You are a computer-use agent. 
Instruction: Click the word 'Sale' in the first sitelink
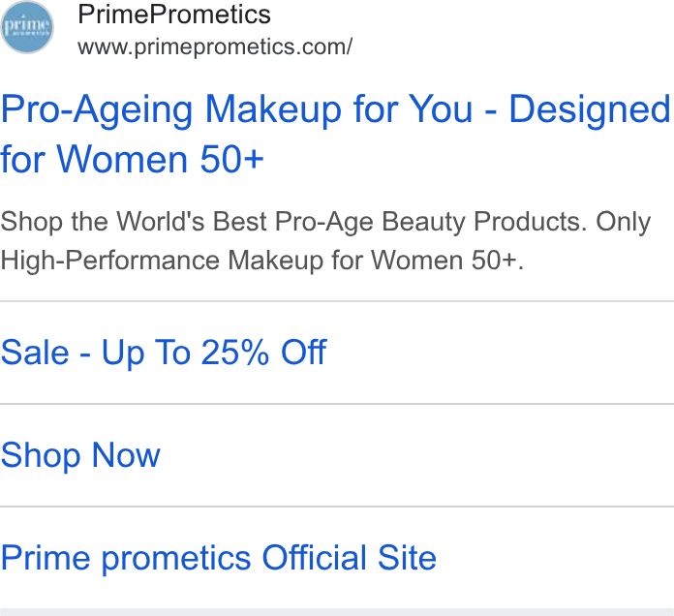click(x=35, y=353)
